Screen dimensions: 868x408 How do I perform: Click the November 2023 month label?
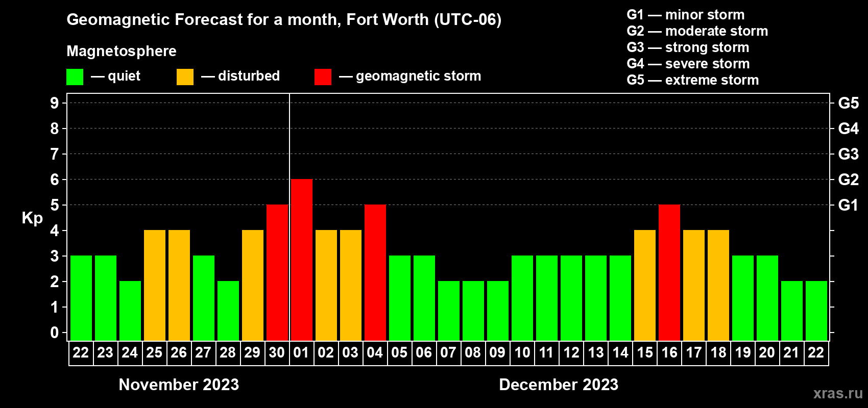(179, 385)
